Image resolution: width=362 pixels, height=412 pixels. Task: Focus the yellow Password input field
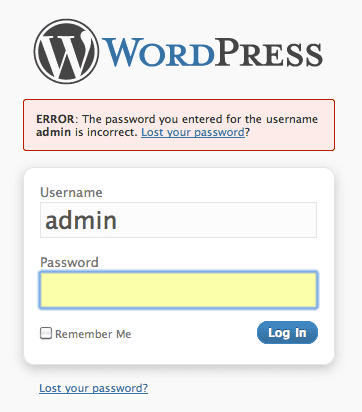[x=178, y=290]
